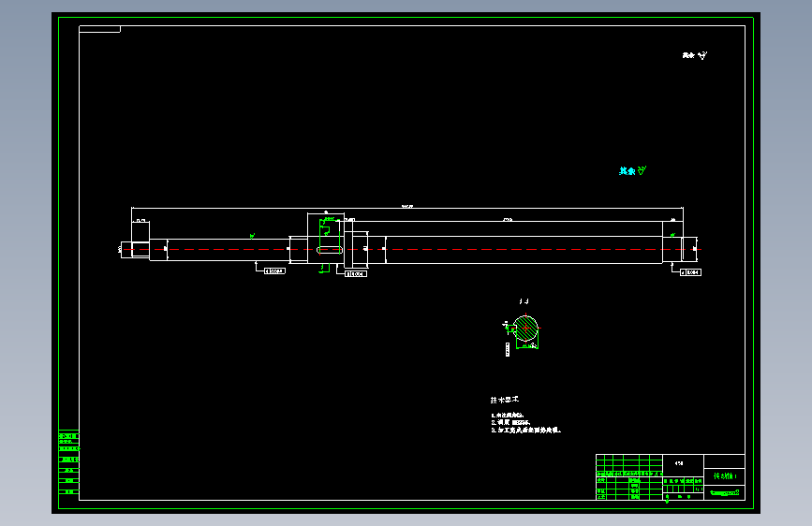Click the green dimension under the hatched section

pyautogui.click(x=527, y=346)
